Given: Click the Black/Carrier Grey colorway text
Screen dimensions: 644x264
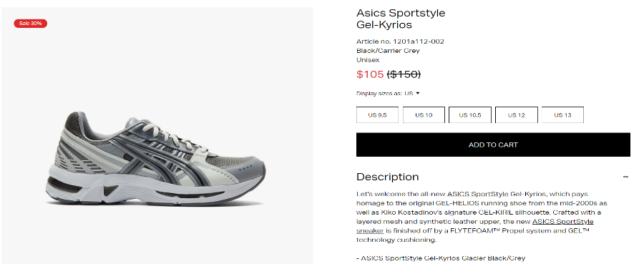Looking at the screenshot, I should (388, 51).
